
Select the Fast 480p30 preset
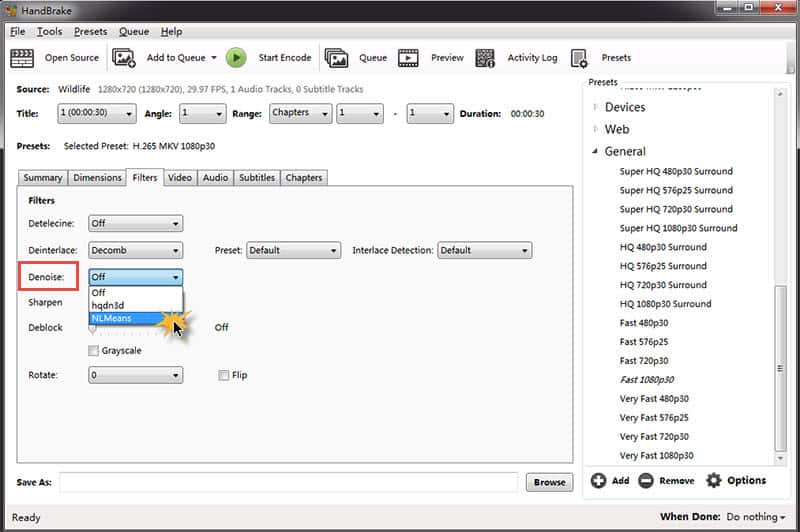[x=644, y=323]
